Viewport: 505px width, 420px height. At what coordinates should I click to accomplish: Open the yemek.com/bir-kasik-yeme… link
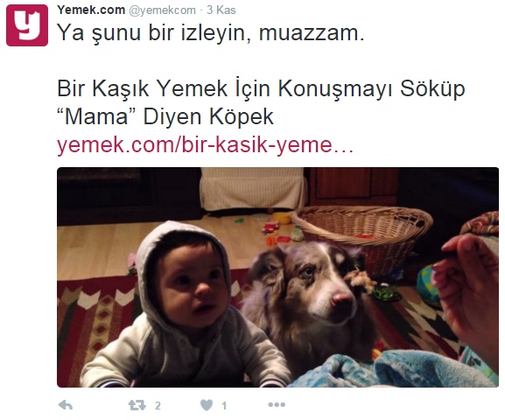pyautogui.click(x=205, y=145)
